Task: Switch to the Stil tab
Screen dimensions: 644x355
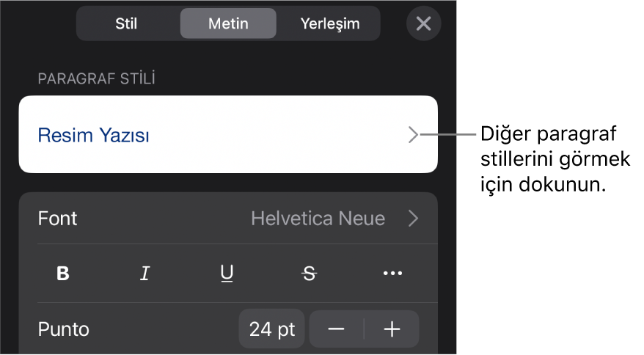Action: coord(126,23)
